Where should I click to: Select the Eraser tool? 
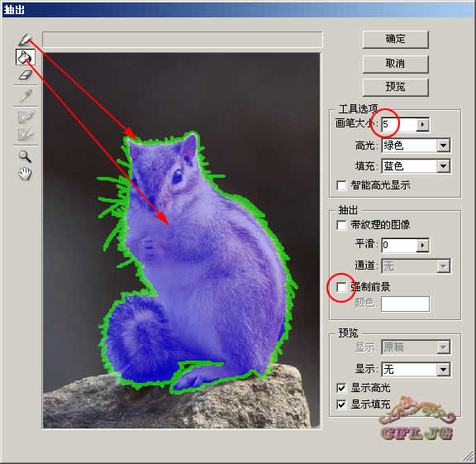coord(25,74)
